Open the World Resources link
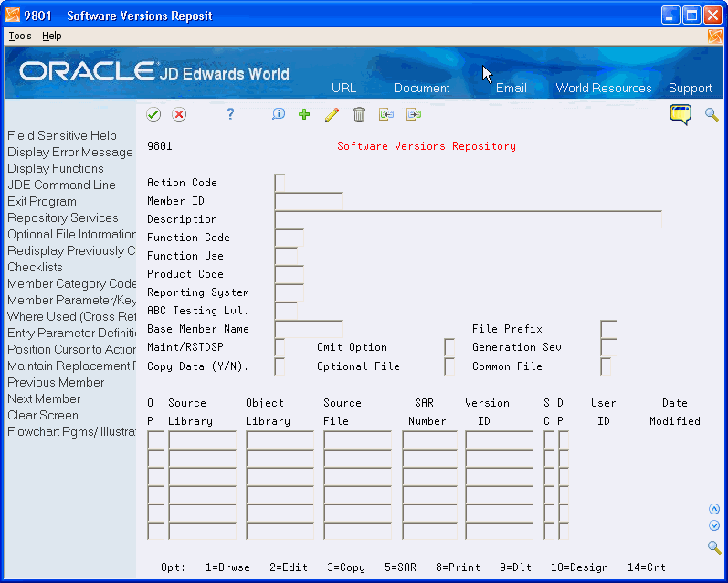Viewport: 728px width, 583px height. [604, 88]
